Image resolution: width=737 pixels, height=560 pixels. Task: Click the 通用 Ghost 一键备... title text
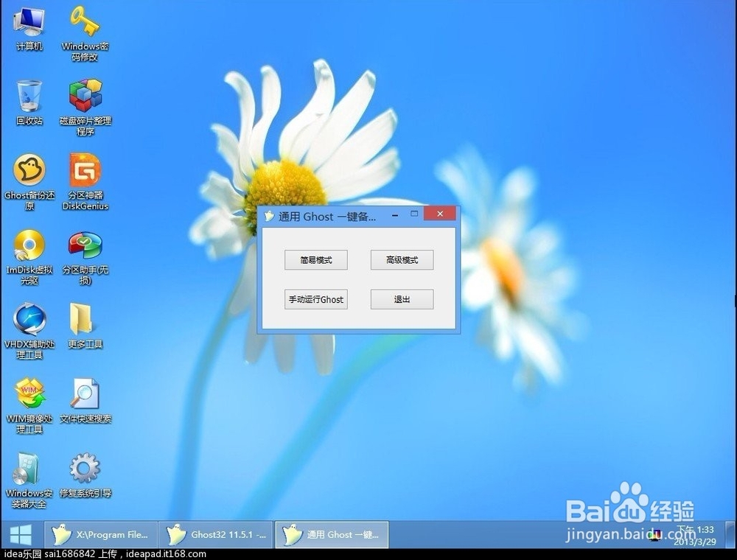(327, 217)
